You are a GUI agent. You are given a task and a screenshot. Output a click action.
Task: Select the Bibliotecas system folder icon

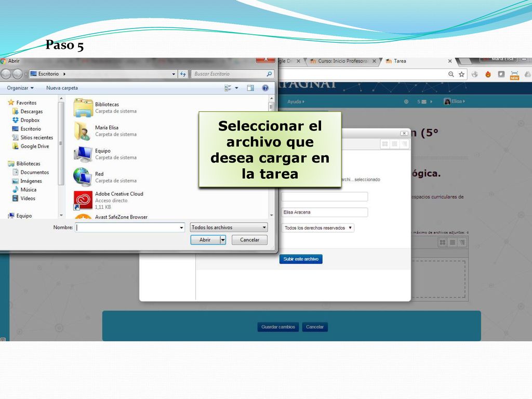click(83, 108)
